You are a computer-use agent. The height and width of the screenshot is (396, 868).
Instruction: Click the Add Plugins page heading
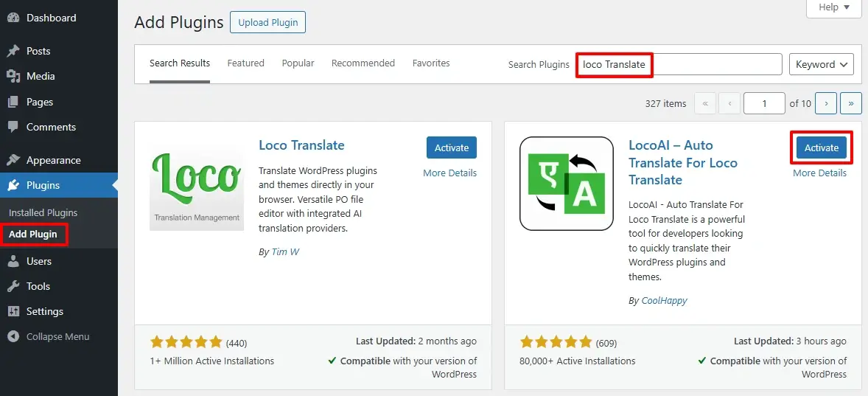(x=179, y=23)
